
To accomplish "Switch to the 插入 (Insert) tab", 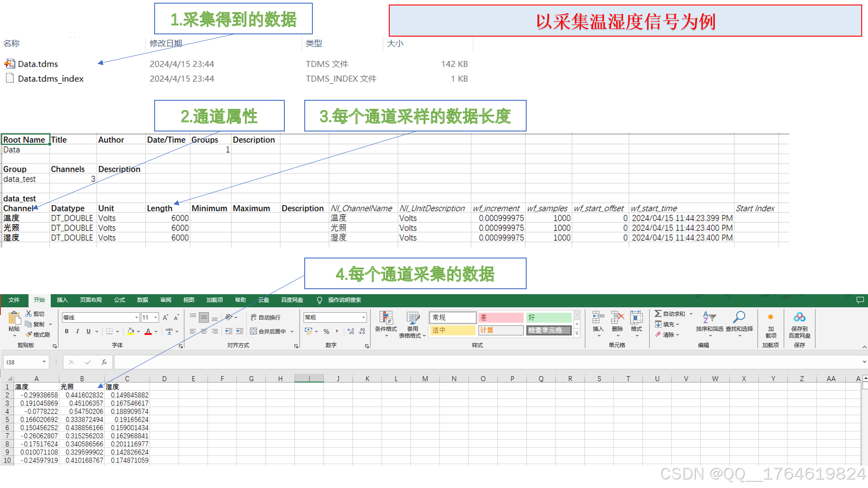I will (x=62, y=300).
